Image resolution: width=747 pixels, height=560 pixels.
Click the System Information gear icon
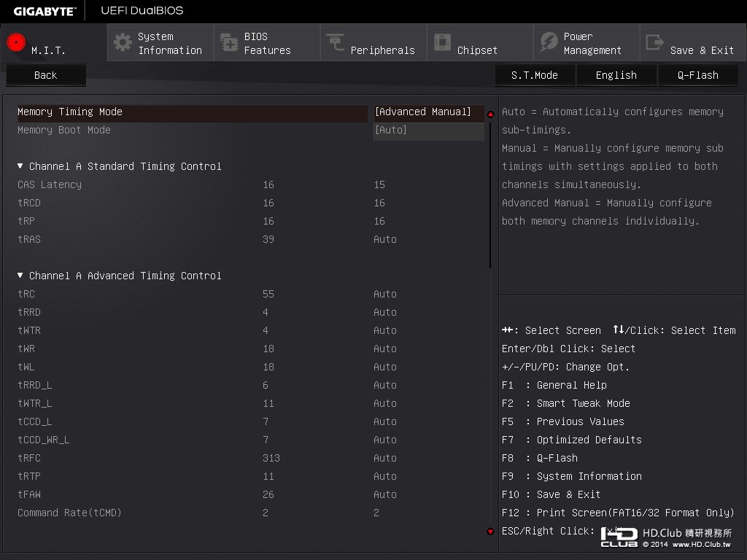(x=123, y=42)
